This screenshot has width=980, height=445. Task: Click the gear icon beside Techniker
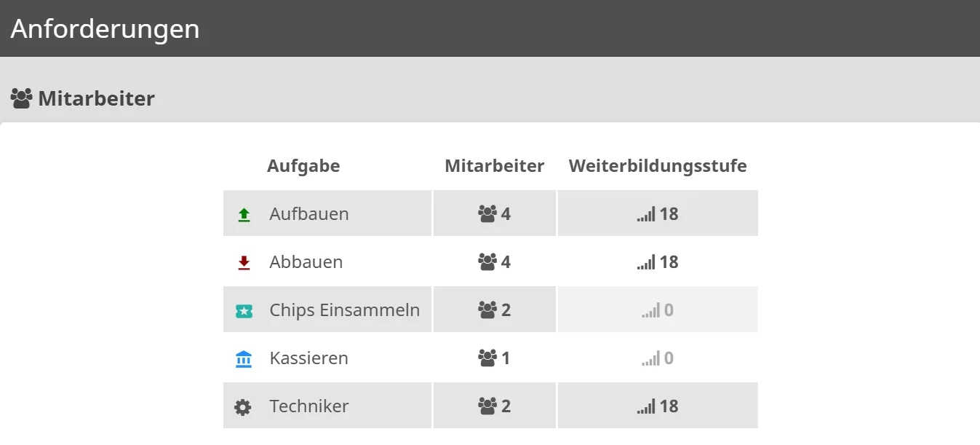243,407
